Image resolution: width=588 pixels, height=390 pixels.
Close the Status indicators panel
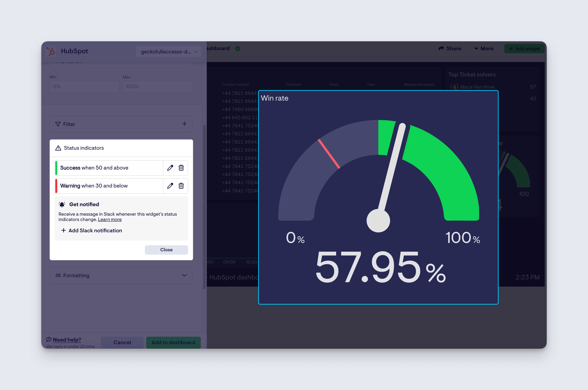coord(166,250)
